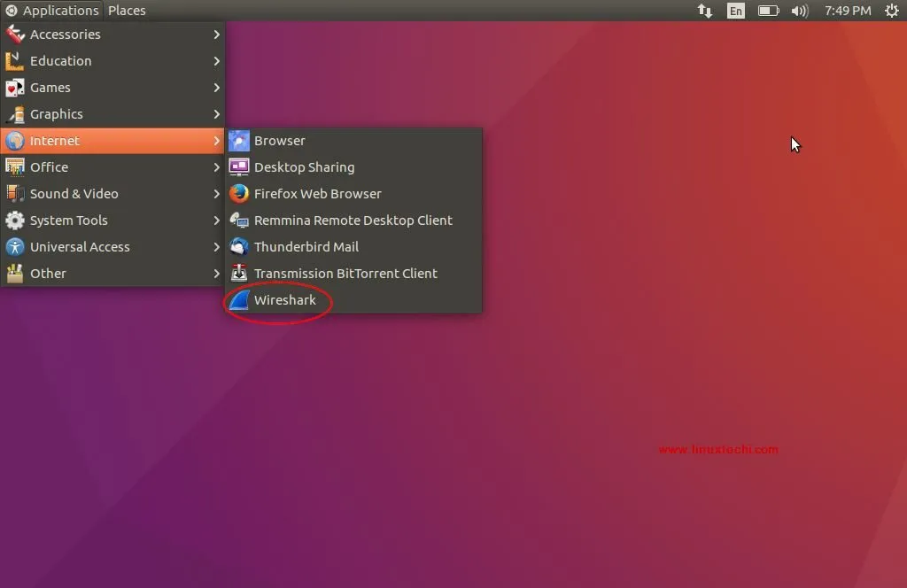Expand the Office submenu arrow
This screenshot has height=588, width=907.
point(215,166)
